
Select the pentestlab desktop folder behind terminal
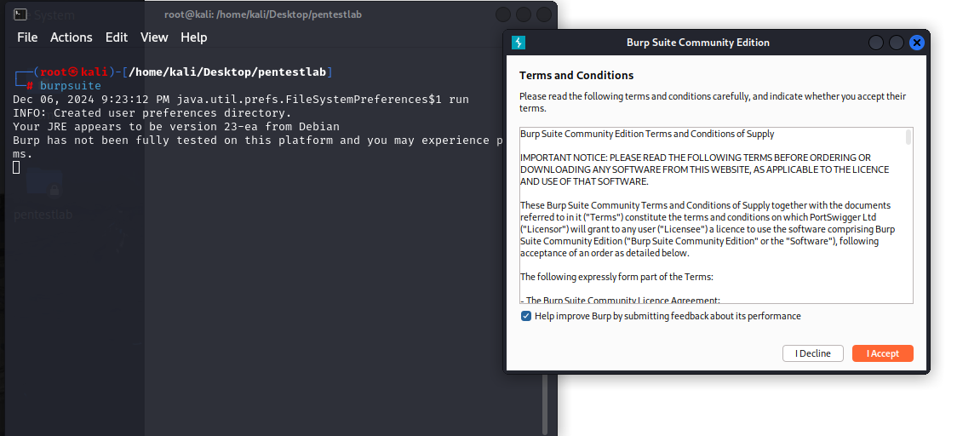point(43,194)
